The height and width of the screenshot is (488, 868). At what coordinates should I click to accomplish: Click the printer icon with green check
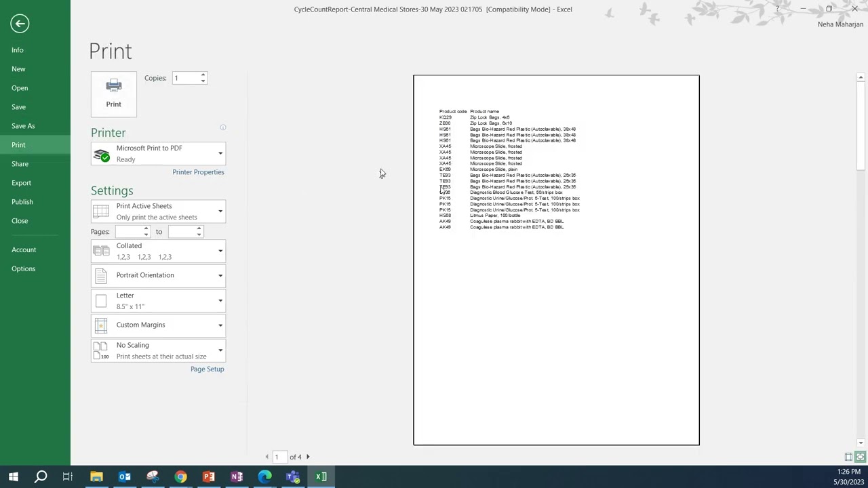(x=102, y=155)
